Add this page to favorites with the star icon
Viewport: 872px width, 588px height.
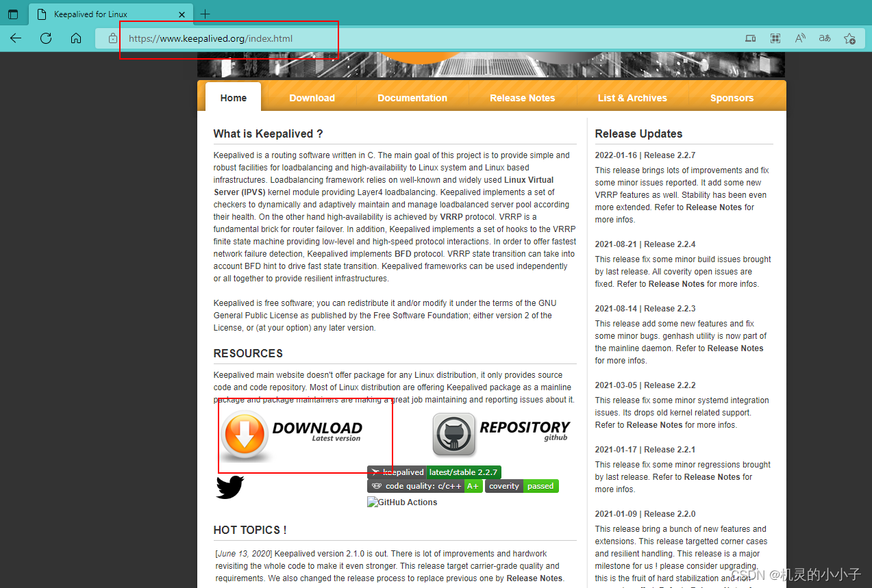(x=849, y=38)
